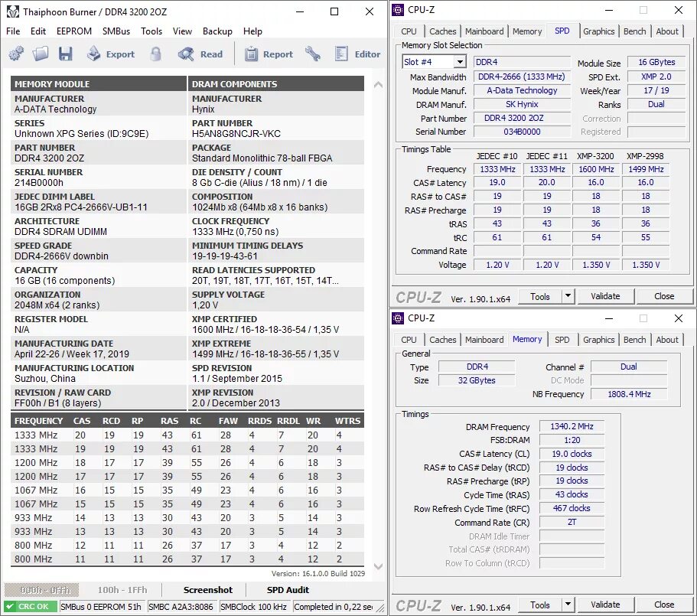697x616 pixels.
Task: Open About tab in upper CPU-Z
Action: click(666, 31)
